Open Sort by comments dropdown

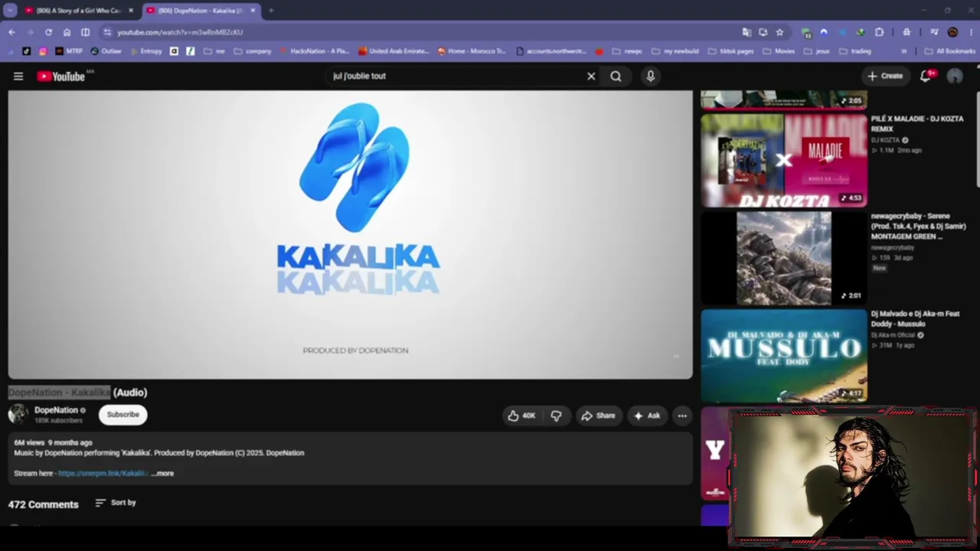[116, 503]
